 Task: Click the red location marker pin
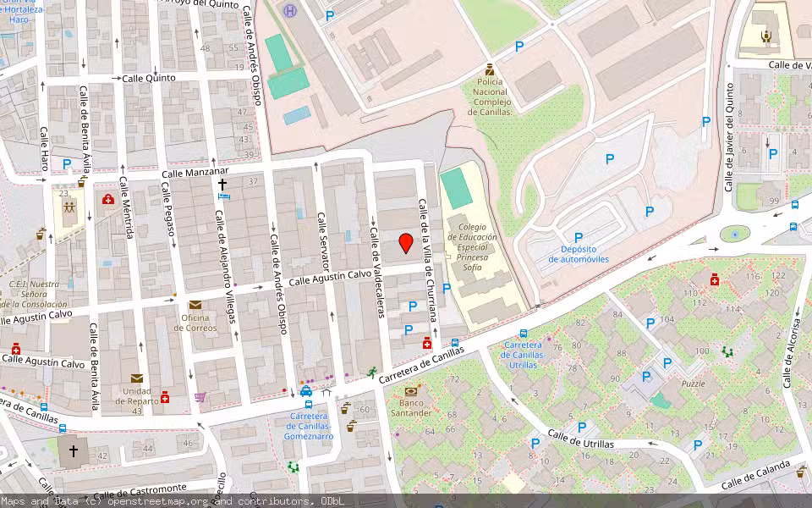(406, 243)
